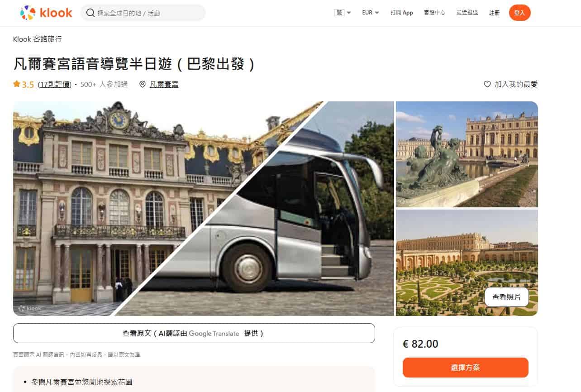The width and height of the screenshot is (581, 392).
Task: Click the Klook logo
Action: (x=46, y=13)
